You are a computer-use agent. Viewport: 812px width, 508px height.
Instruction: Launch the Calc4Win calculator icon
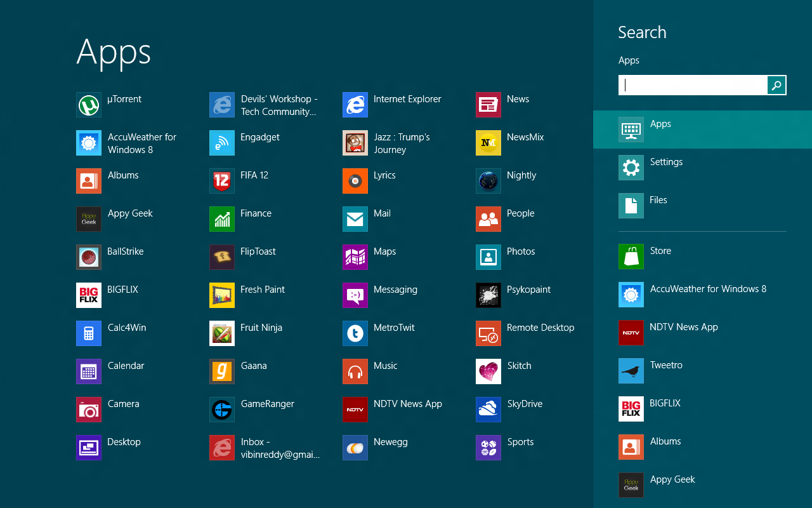point(89,333)
